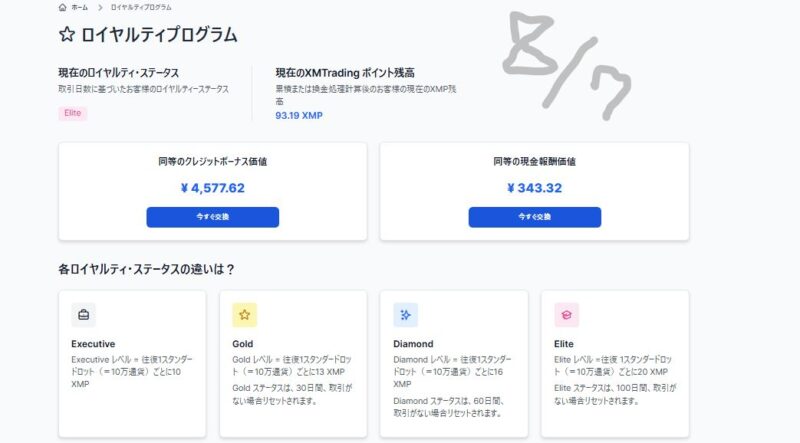The height and width of the screenshot is (443, 800).
Task: Open the ホーム breadcrumb link
Action: (79, 8)
